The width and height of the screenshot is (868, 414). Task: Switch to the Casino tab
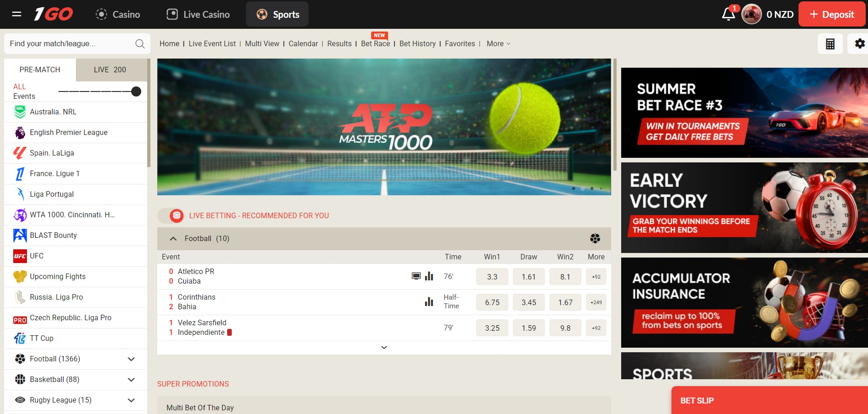point(118,14)
